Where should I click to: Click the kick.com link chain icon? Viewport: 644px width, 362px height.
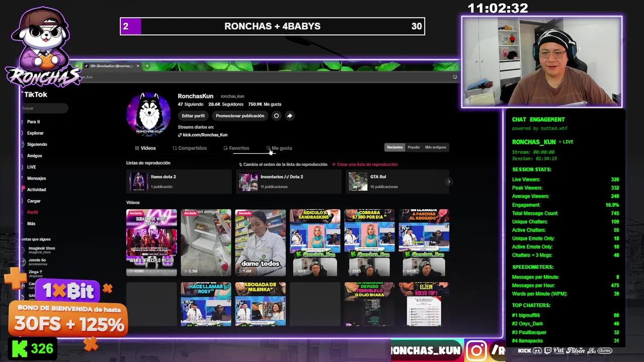pos(180,135)
